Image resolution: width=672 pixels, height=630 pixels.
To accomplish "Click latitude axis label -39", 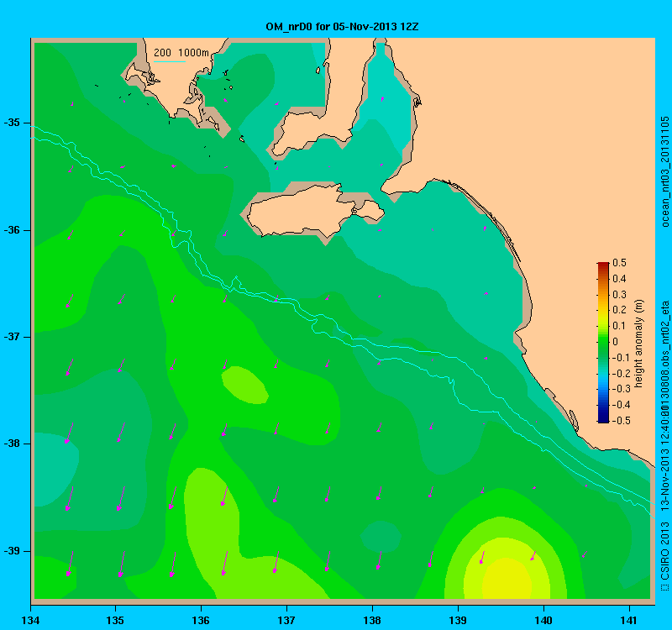I will (12, 551).
